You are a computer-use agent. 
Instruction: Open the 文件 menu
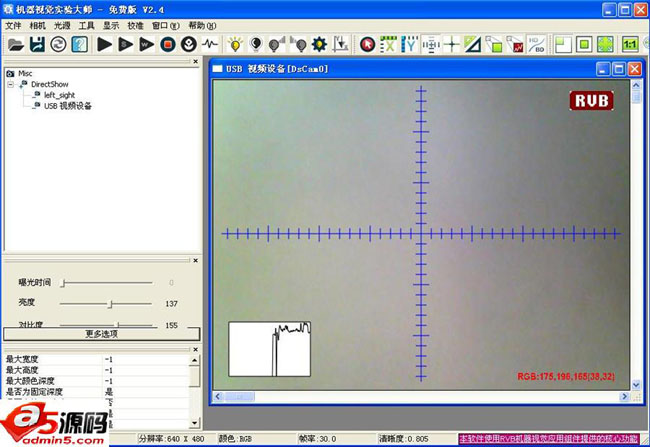tap(13, 25)
